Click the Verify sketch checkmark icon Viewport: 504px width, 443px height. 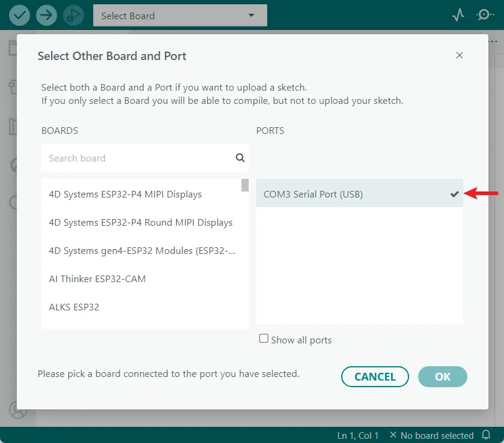[19, 14]
